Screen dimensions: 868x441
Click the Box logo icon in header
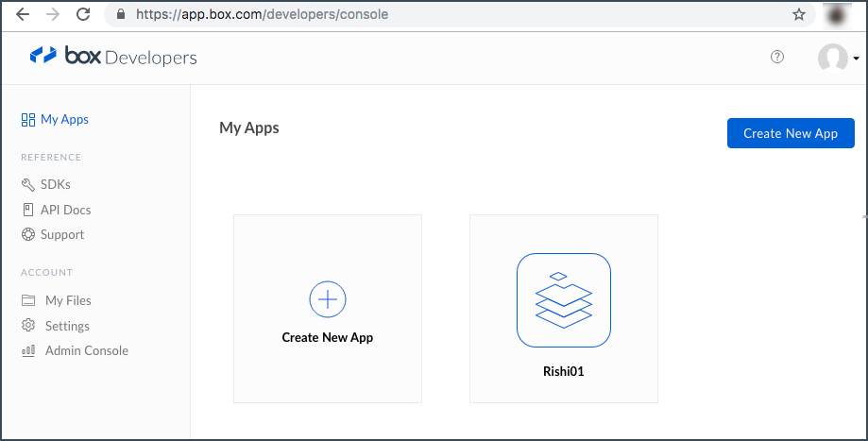[43, 56]
